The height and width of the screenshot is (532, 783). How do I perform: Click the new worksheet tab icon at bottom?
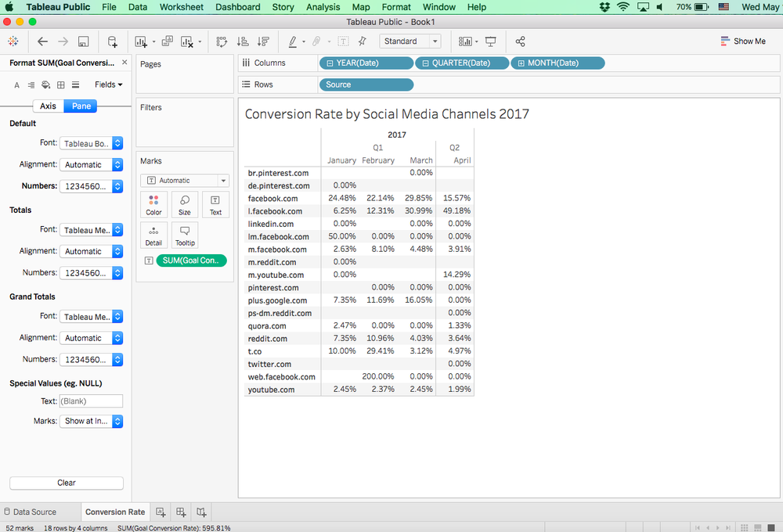point(161,512)
